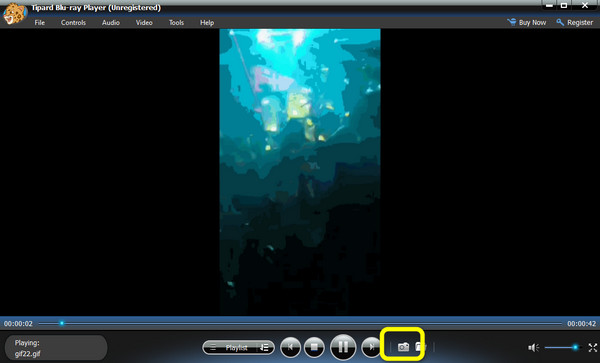
Task: Click the Buy Now link
Action: (527, 23)
